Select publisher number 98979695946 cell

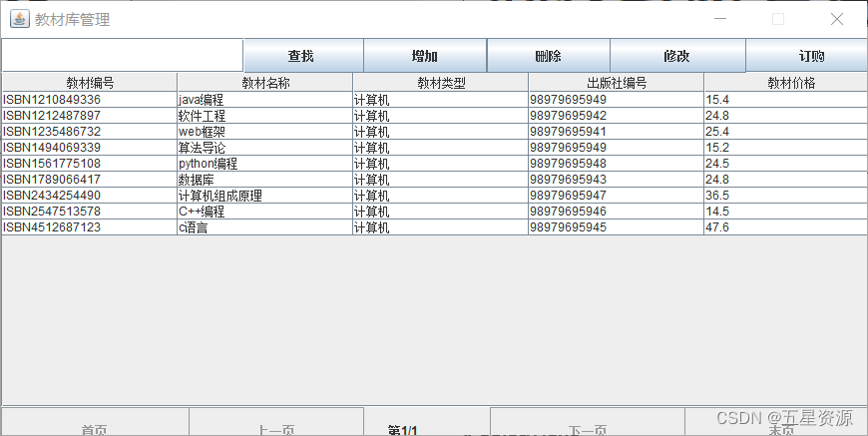617,212
